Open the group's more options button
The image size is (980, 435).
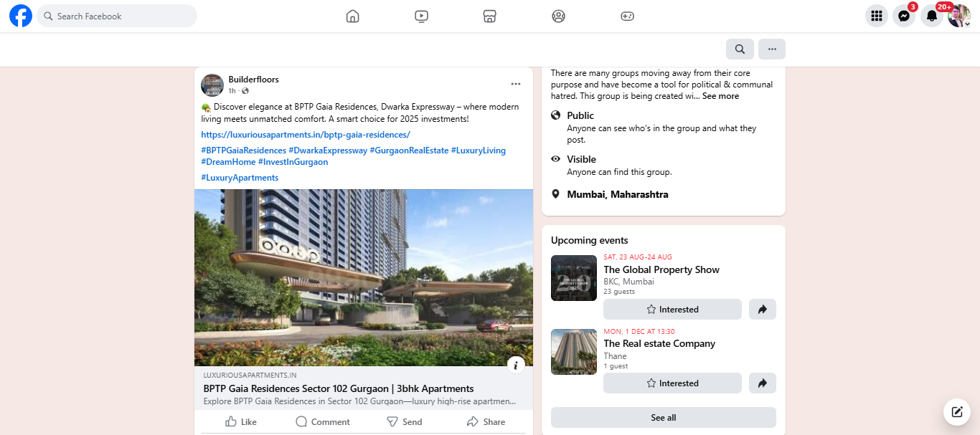(x=772, y=49)
